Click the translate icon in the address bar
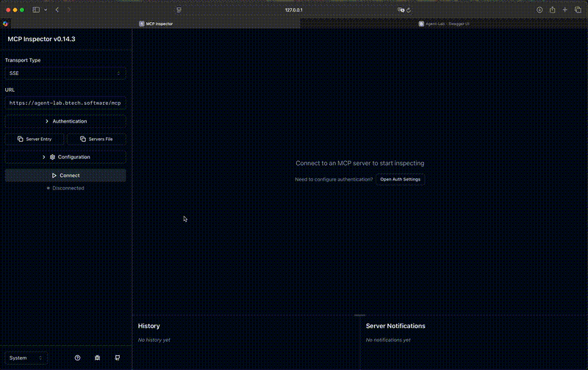The image size is (588, 370). (401, 10)
